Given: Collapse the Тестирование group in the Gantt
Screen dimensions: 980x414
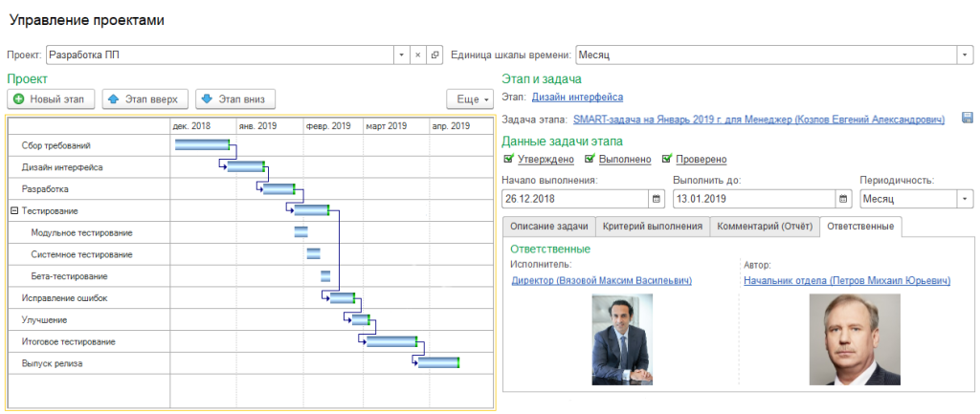Looking at the screenshot, I should (x=14, y=210).
